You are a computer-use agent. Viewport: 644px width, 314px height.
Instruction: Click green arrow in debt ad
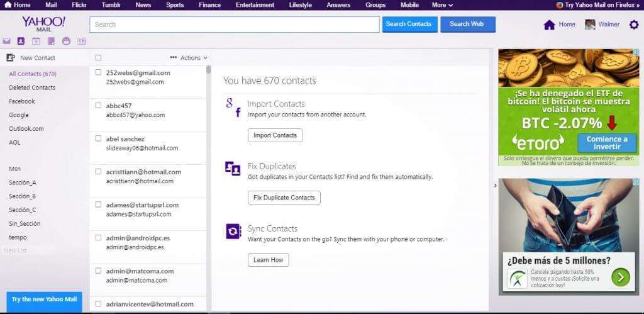click(621, 278)
